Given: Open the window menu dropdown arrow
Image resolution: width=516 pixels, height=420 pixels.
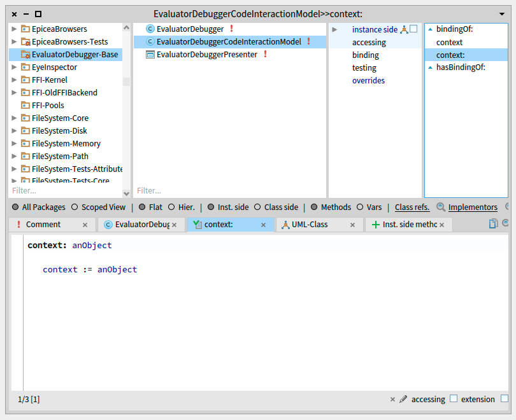Looking at the screenshot, I should coord(501,13).
